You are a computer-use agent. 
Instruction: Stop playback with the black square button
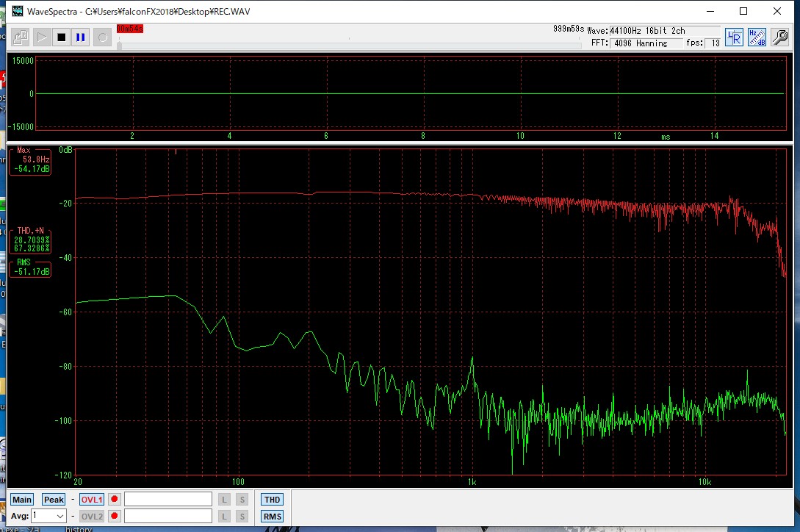(x=62, y=37)
